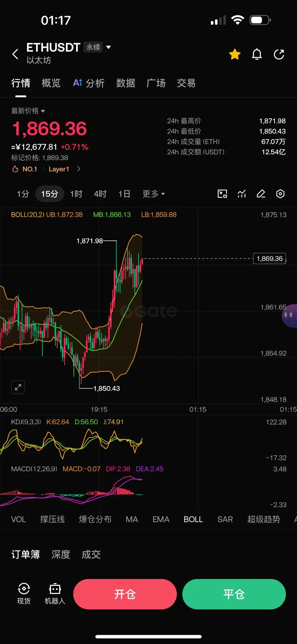Image resolution: width=297 pixels, height=644 pixels.
Task: Toggle the 超级趋势 indicator
Action: (264, 519)
